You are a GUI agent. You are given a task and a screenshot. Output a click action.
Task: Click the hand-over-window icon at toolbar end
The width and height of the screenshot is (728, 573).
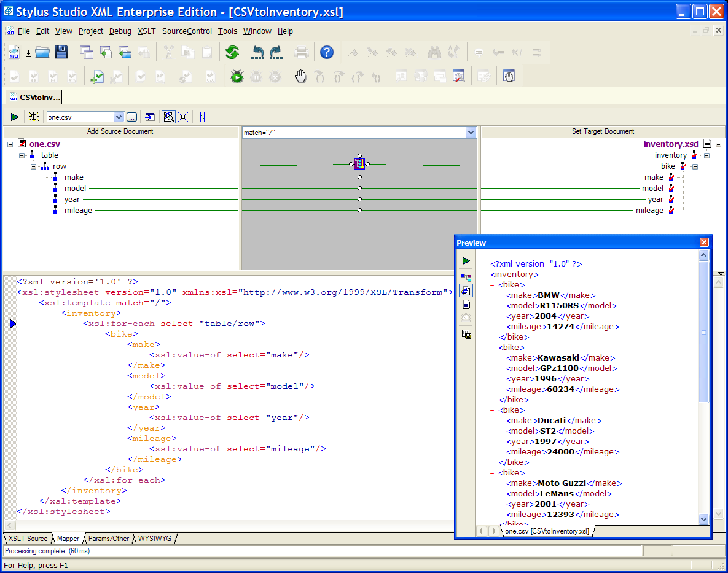pos(509,76)
